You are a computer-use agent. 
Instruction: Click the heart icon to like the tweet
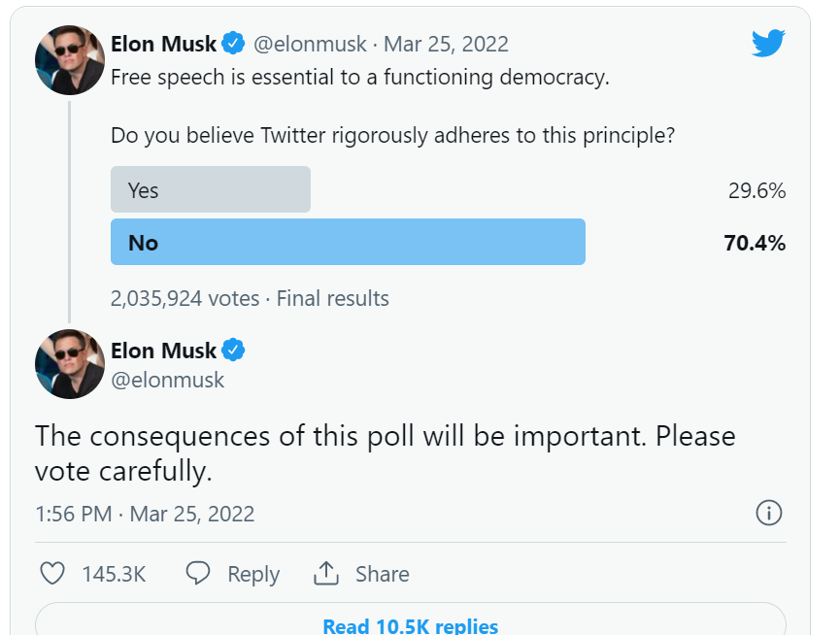tap(52, 574)
